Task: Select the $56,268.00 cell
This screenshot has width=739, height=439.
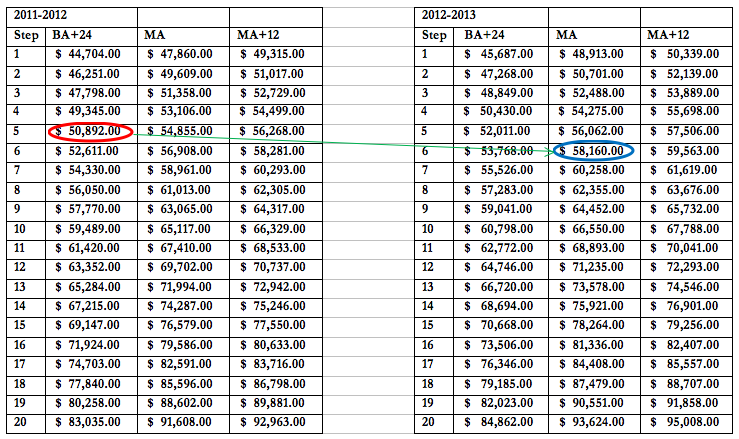Action: (276, 131)
